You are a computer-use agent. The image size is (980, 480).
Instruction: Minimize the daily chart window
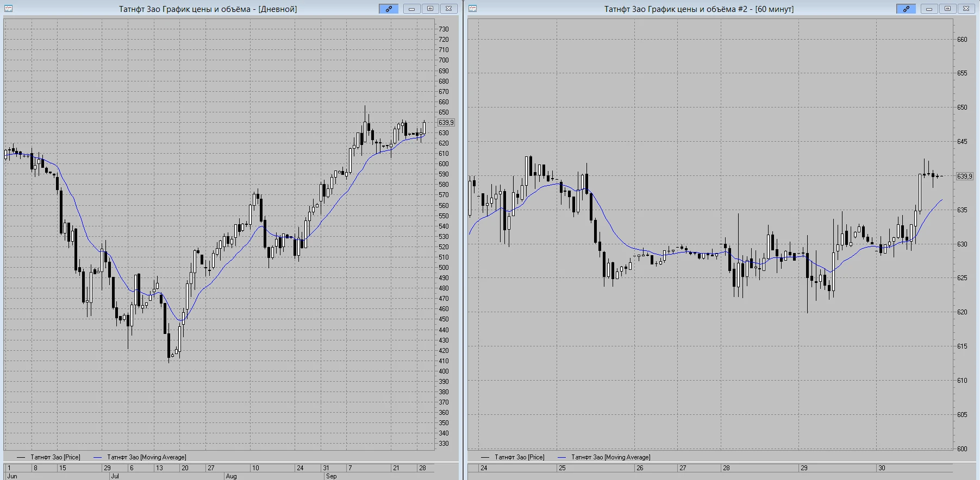(x=411, y=9)
